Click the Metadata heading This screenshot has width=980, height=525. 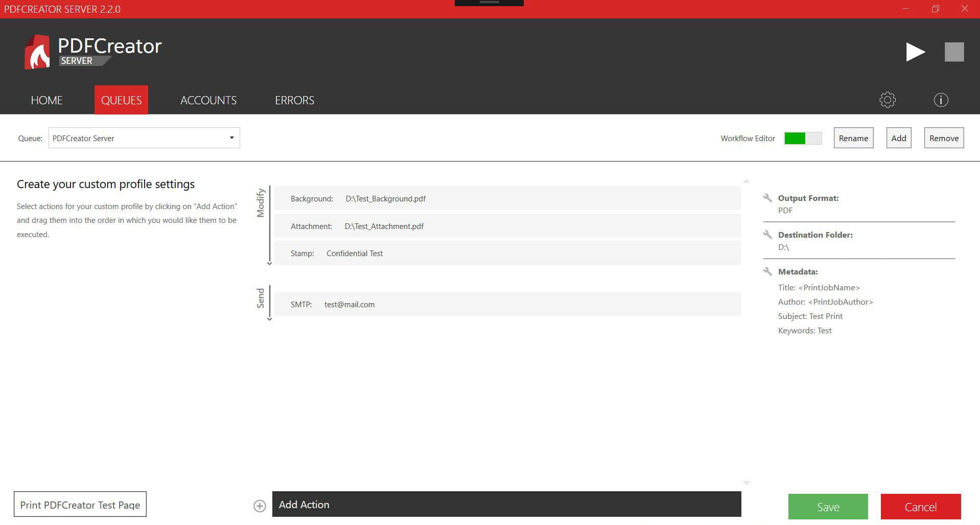point(798,271)
